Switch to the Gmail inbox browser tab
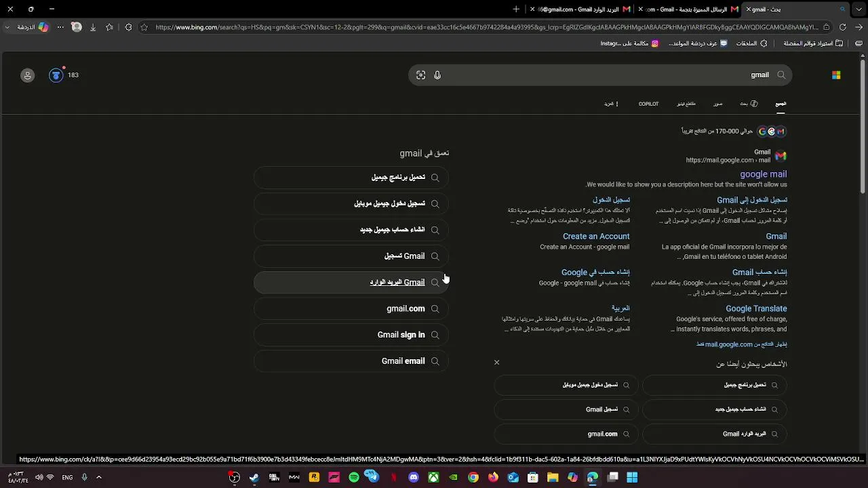The image size is (868, 488). (581, 9)
